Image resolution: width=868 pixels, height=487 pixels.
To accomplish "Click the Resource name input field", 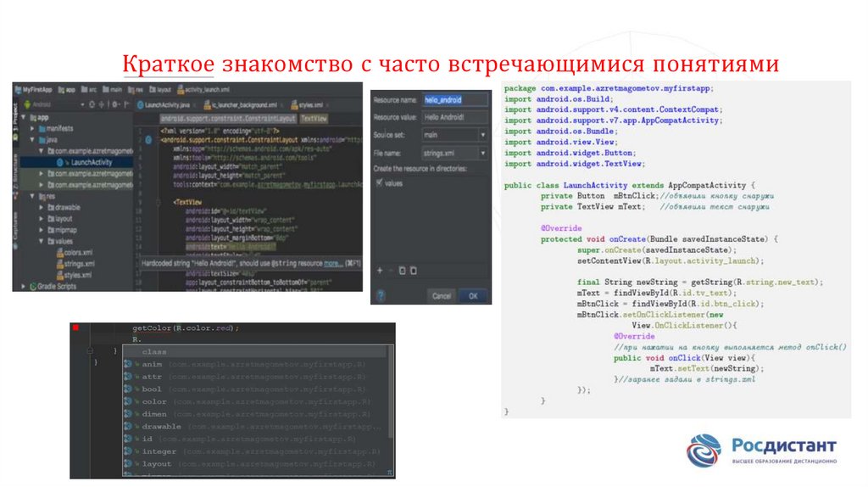I will [x=455, y=99].
